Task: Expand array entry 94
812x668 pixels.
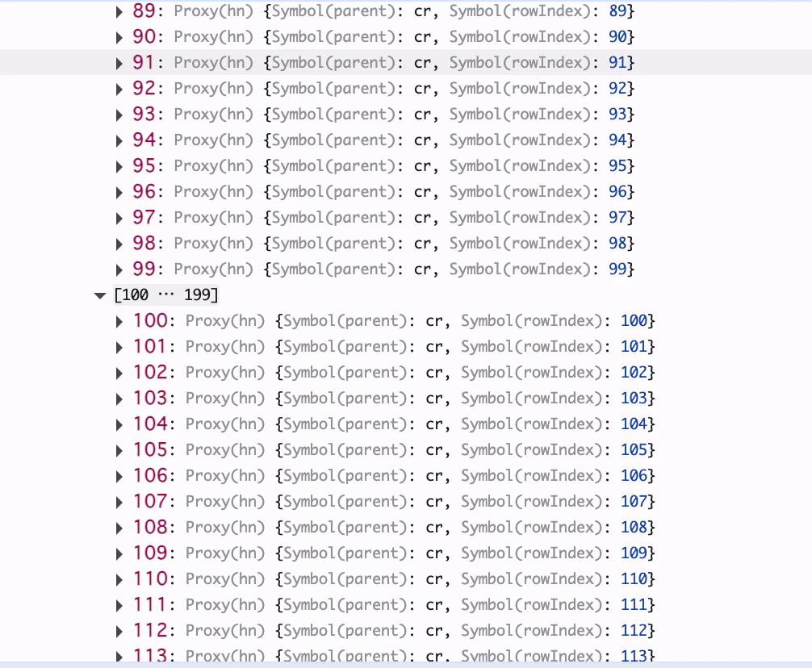Action: tap(119, 140)
